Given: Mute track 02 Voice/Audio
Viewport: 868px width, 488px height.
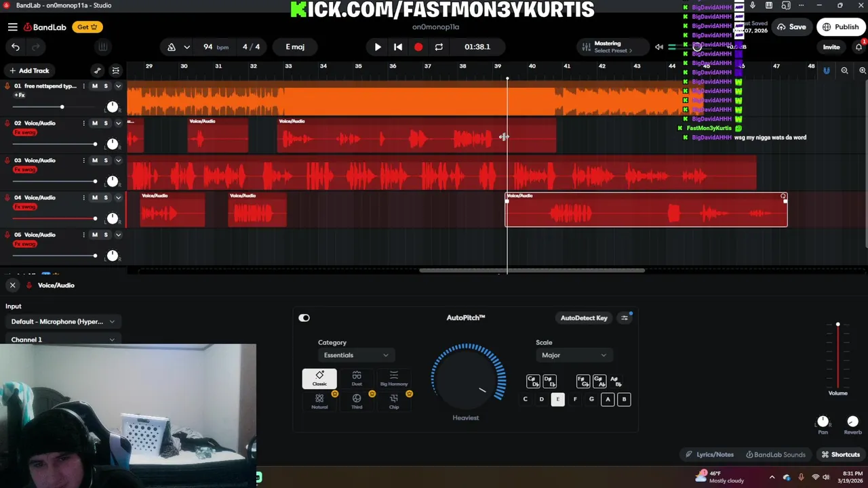Looking at the screenshot, I should [x=95, y=123].
